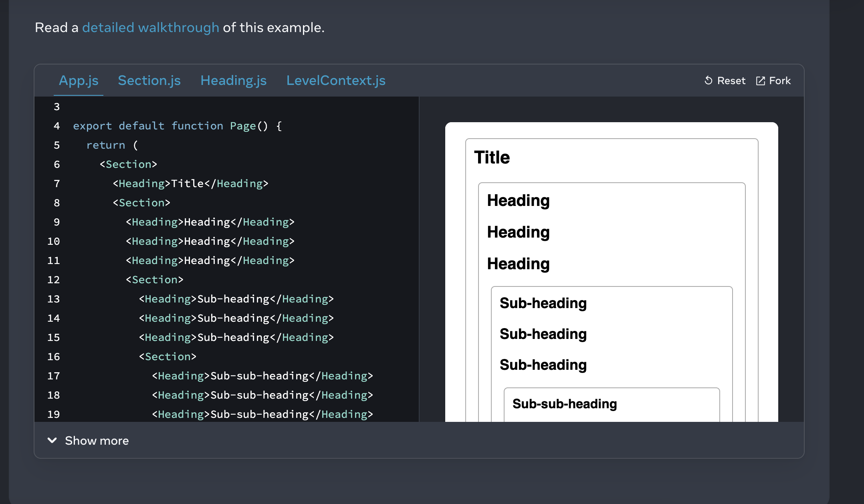Image resolution: width=864 pixels, height=504 pixels.
Task: Click the Sub-sub-heading in the preview
Action: pyautogui.click(x=565, y=404)
